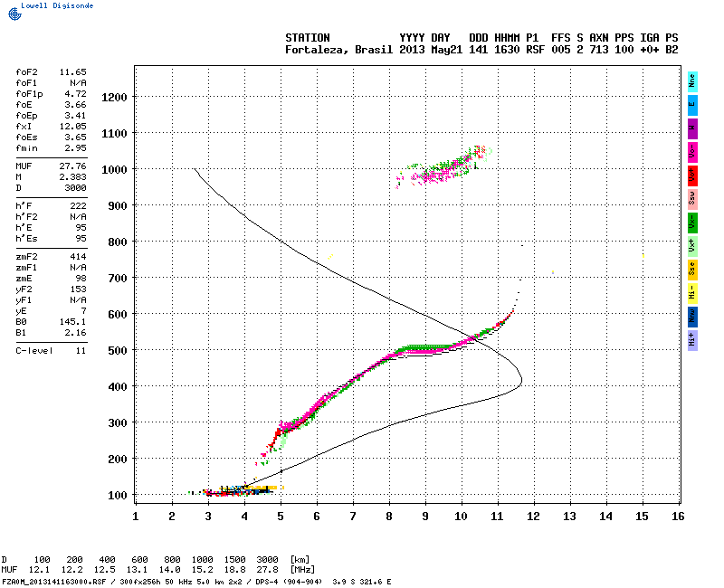Screen dimensions: 724x588
Task: Click the Fortaleza, Brasil station name
Action: click(338, 50)
